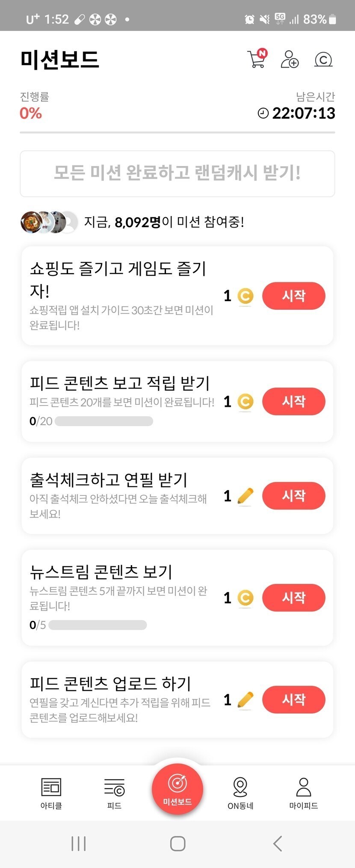Tap the pencil icon on 출석체크 mission
This screenshot has width=355, height=868.
[x=245, y=496]
